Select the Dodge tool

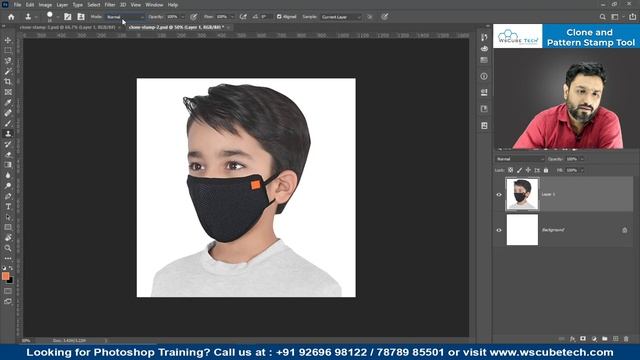pyautogui.click(x=8, y=186)
